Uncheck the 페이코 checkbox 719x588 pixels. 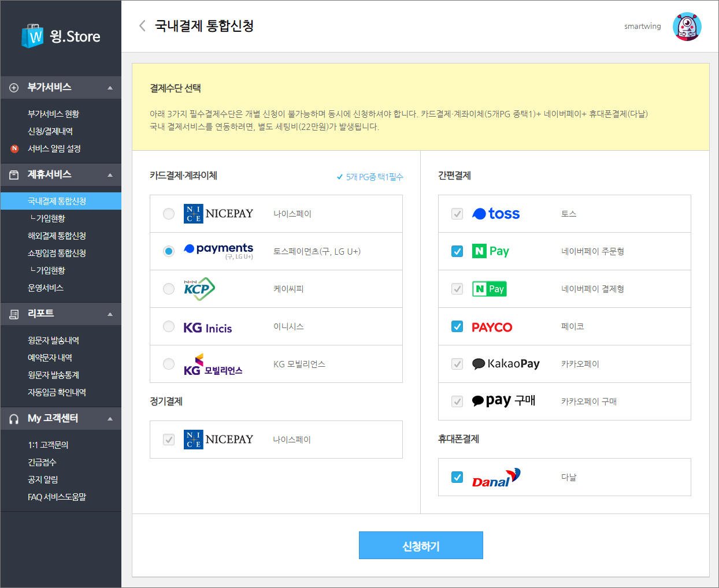(x=457, y=326)
